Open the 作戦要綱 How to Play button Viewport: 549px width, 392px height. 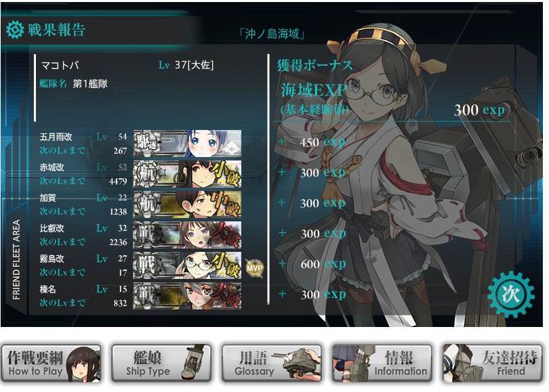pyautogui.click(x=51, y=364)
